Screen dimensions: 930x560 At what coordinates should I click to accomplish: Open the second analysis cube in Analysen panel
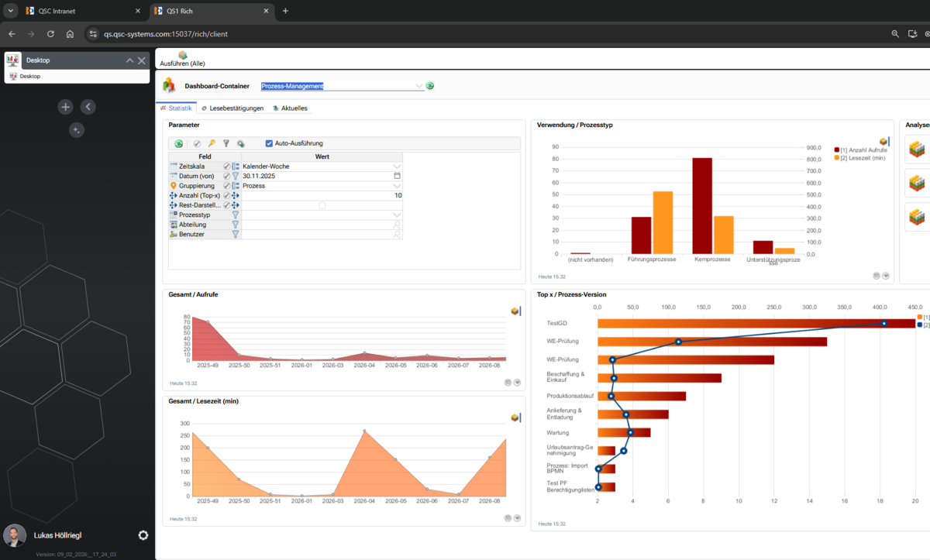[918, 183]
